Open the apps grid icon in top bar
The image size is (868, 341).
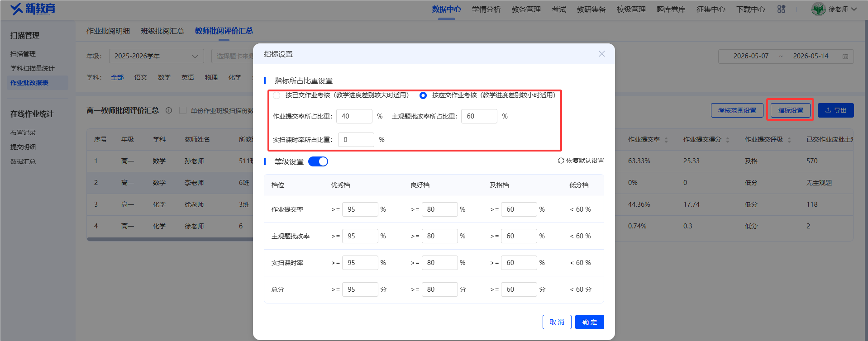781,9
